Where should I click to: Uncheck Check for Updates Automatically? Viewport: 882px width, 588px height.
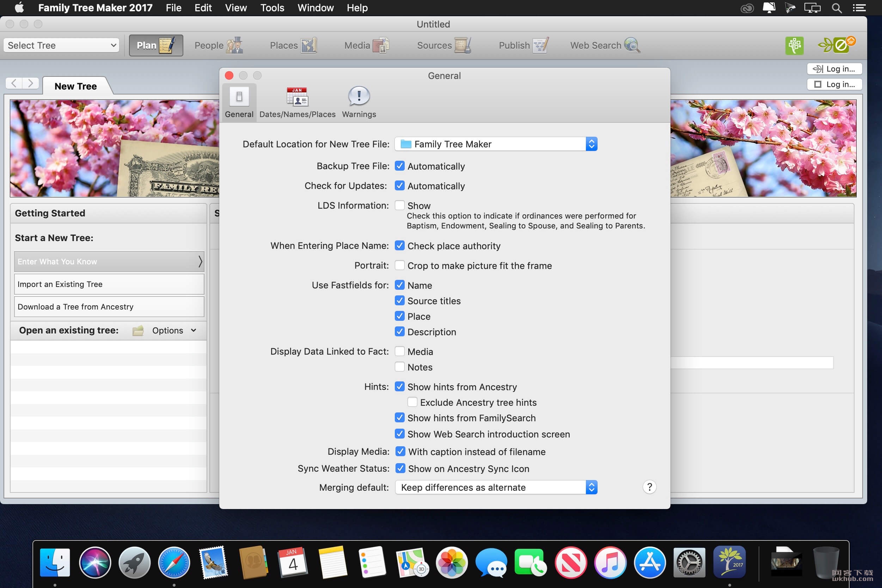coord(400,186)
